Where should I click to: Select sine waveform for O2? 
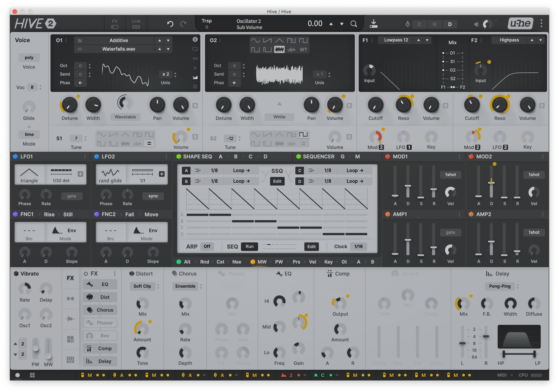coord(255,40)
